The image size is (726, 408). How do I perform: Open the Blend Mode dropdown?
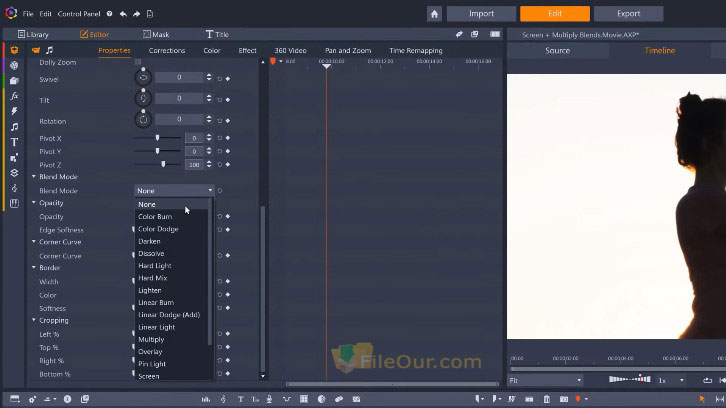point(175,190)
